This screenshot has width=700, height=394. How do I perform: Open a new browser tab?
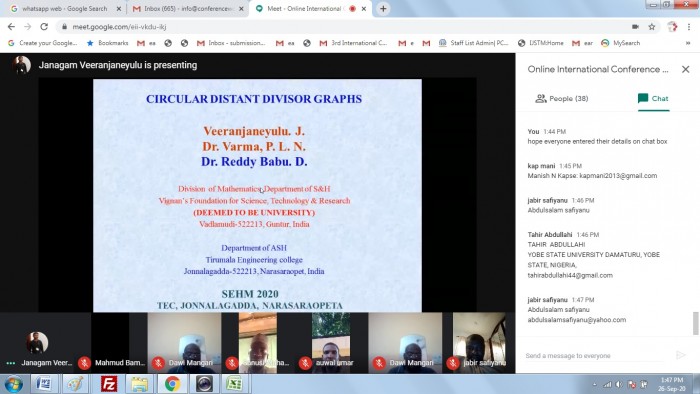pyautogui.click(x=383, y=8)
